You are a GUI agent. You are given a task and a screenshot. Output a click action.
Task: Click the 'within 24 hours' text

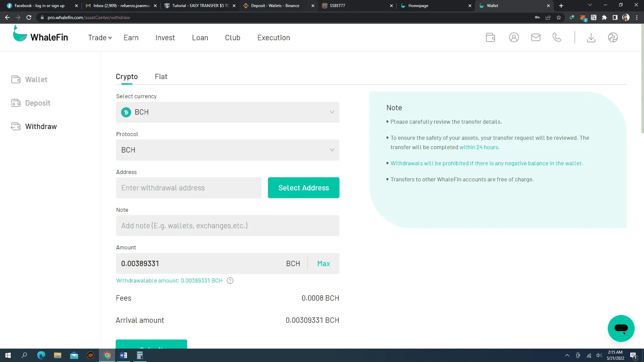pyautogui.click(x=479, y=147)
